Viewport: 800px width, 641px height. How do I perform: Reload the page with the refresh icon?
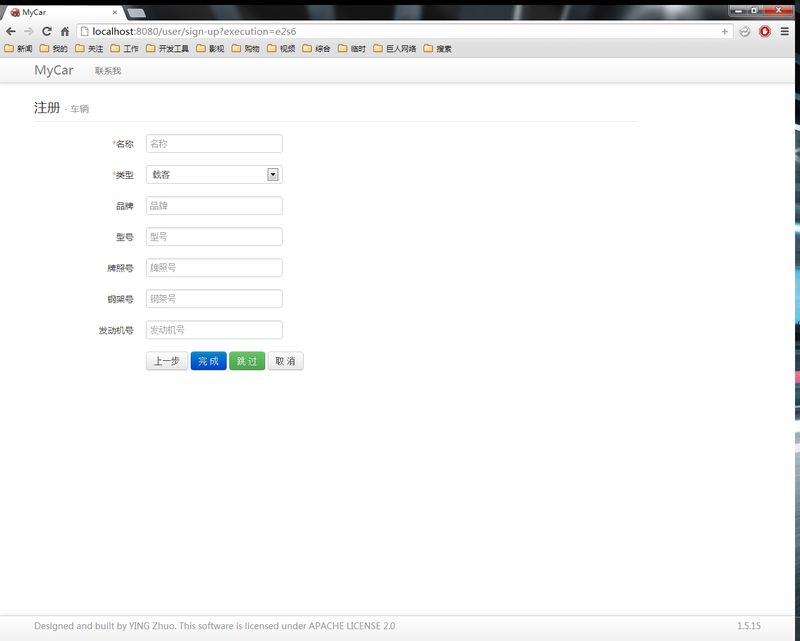point(46,32)
